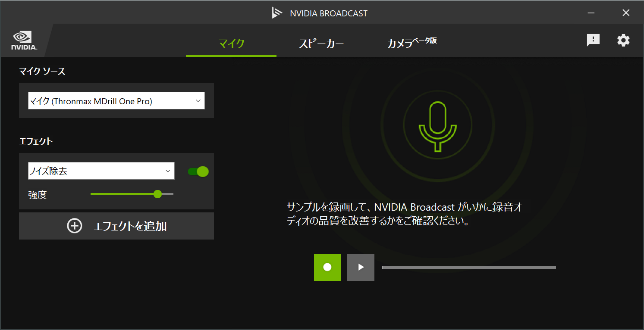Click the エフェクトを追加 button
Image resolution: width=644 pixels, height=330 pixels.
coord(116,226)
